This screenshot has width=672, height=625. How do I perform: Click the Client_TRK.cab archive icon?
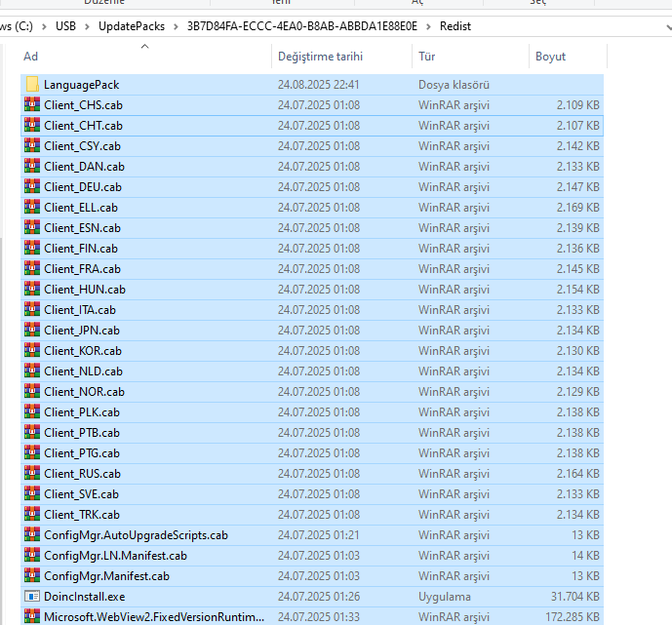(x=32, y=515)
